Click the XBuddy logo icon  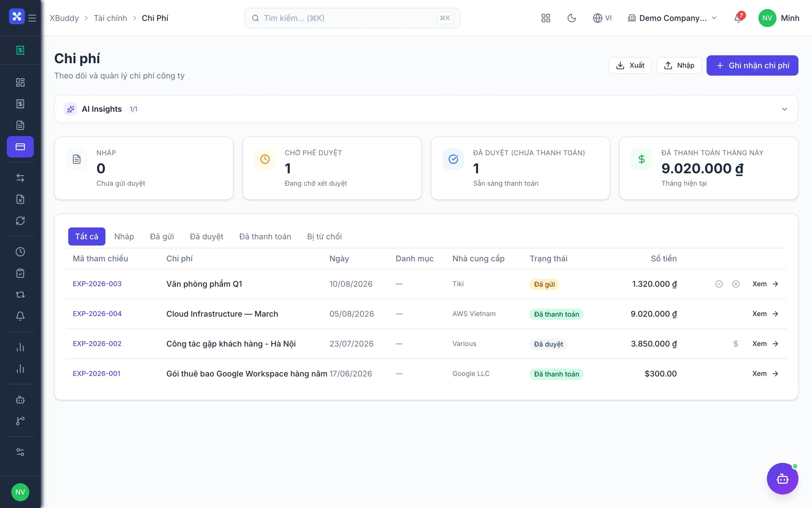pyautogui.click(x=17, y=16)
